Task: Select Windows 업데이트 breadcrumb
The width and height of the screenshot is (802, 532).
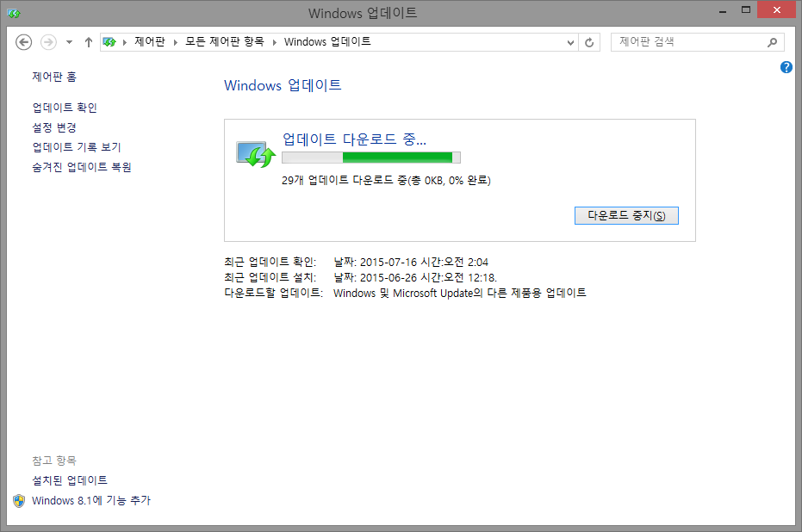Action: coord(327,42)
